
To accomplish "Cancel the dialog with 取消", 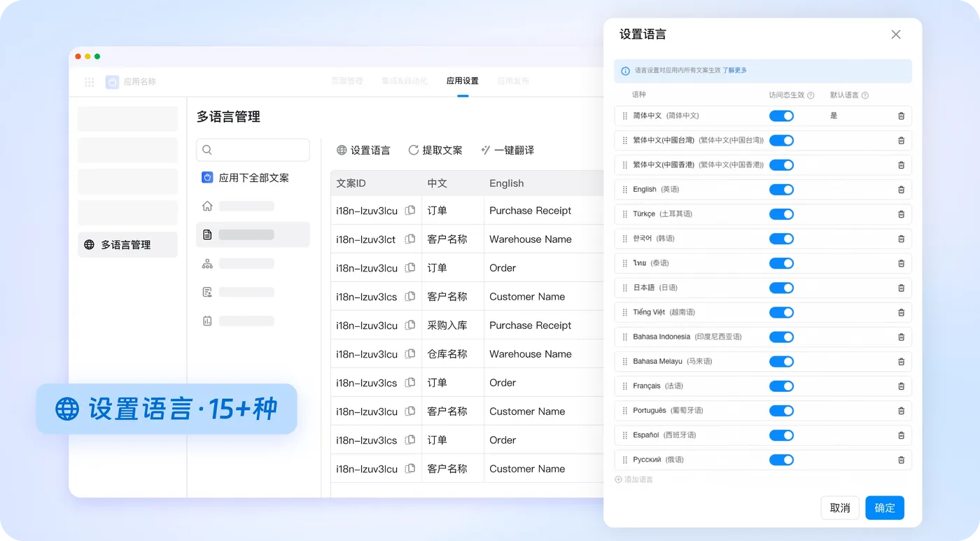I will click(840, 508).
